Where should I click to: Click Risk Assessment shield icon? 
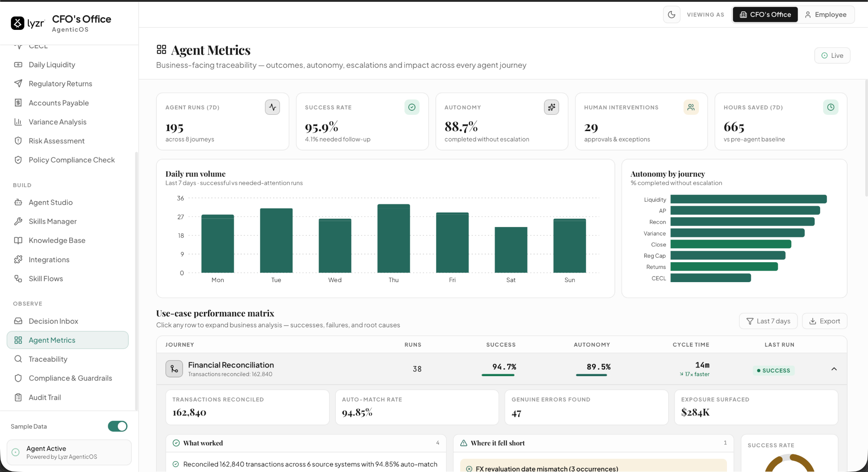click(x=18, y=141)
